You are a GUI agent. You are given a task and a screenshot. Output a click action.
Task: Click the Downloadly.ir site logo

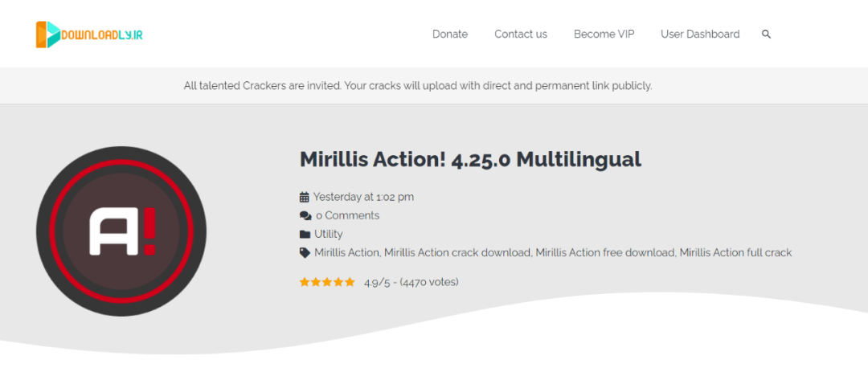coord(89,35)
